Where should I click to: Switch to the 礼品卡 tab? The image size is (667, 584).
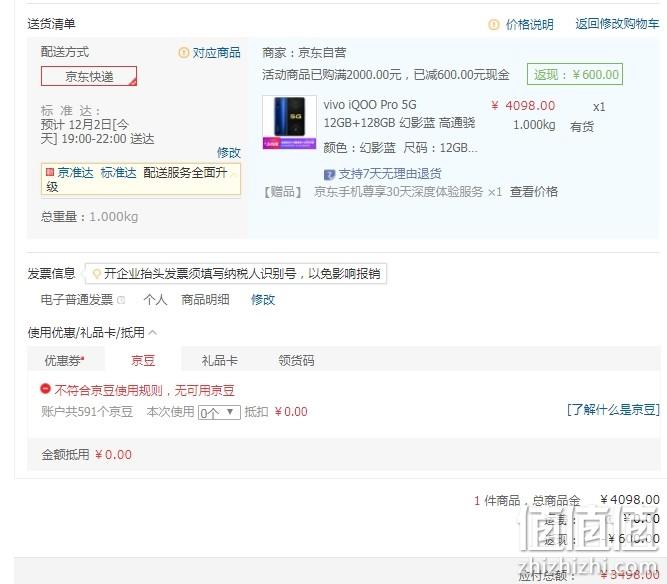(x=219, y=361)
